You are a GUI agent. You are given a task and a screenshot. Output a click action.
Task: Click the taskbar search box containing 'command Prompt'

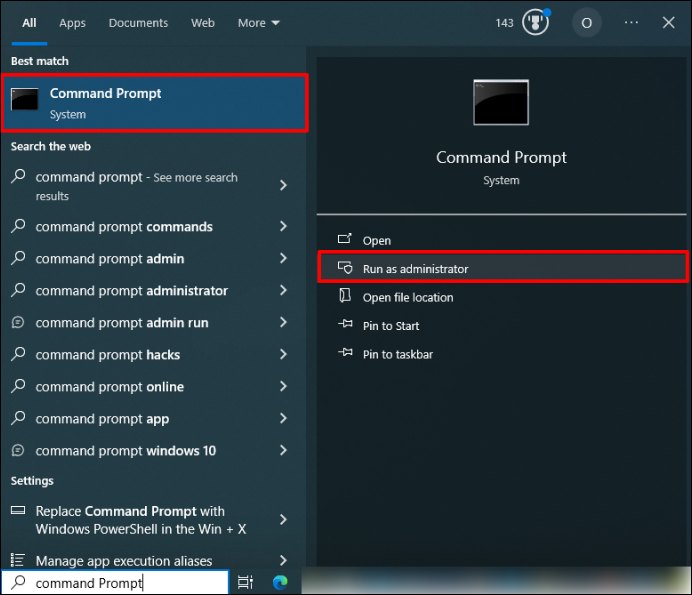click(x=115, y=583)
